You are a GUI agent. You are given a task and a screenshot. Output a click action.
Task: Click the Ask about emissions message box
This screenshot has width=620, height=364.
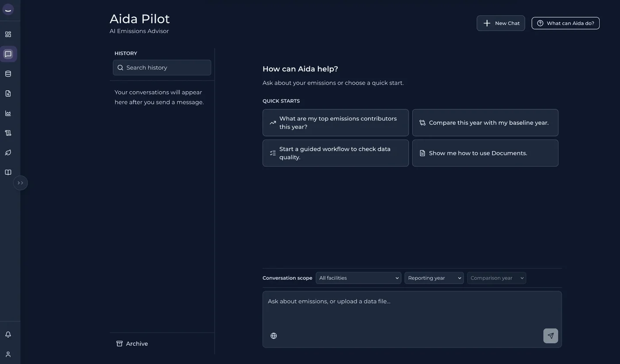point(412,319)
